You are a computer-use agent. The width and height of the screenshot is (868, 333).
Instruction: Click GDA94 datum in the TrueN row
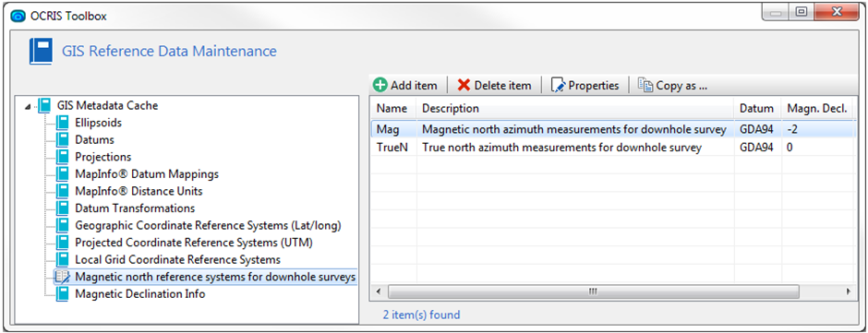(x=756, y=148)
